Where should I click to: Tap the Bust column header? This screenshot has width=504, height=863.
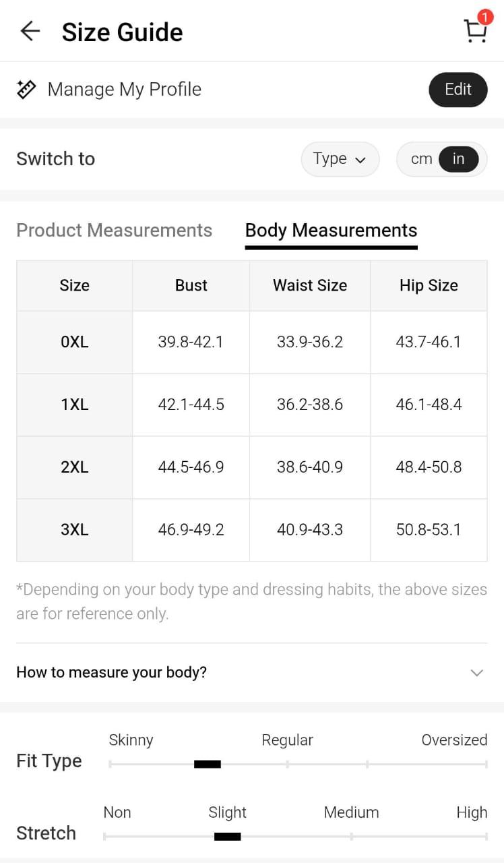(x=191, y=286)
